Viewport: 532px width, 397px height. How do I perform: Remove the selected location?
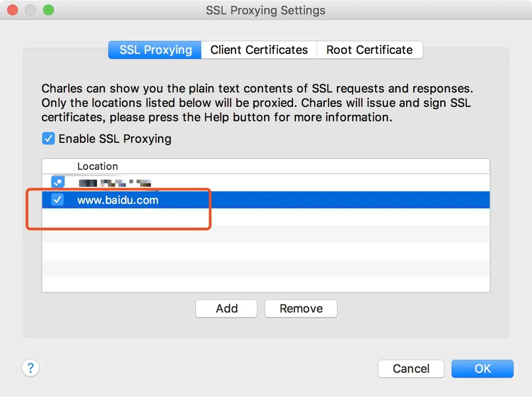tap(301, 309)
